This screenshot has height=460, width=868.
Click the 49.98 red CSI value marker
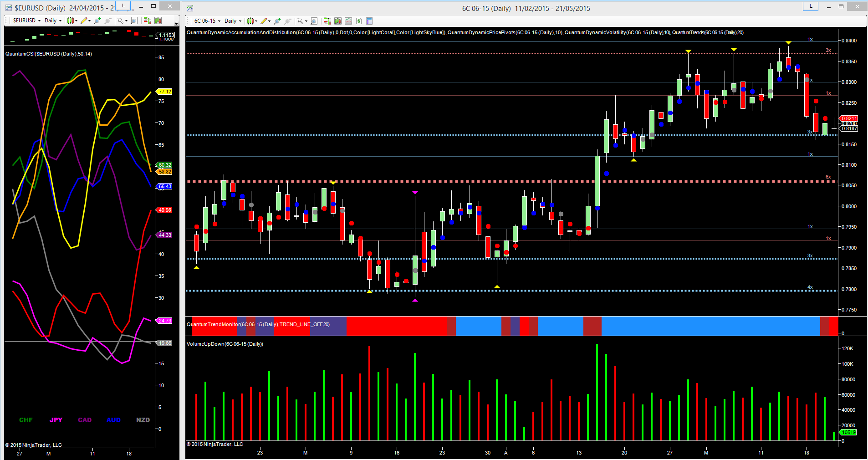click(164, 210)
